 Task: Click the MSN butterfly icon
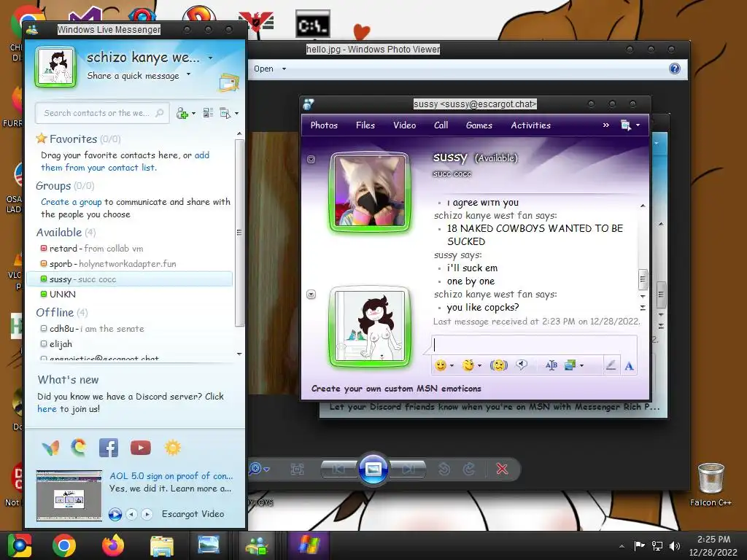pos(50,448)
